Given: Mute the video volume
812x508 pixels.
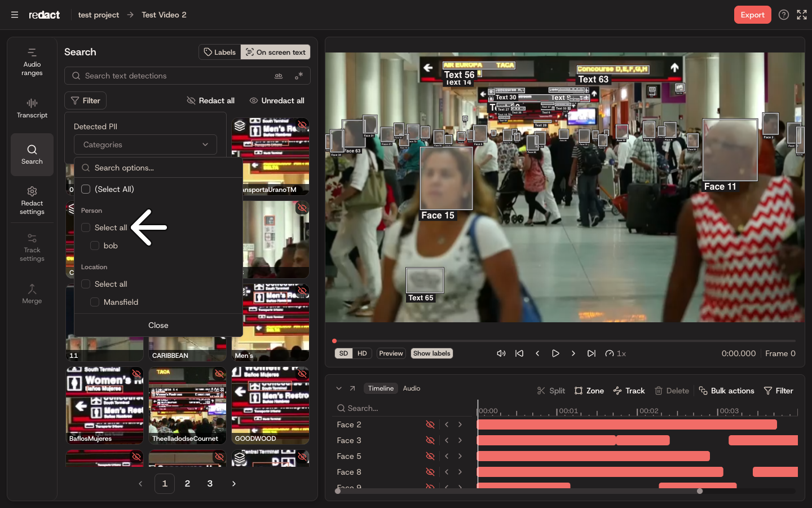Looking at the screenshot, I should [501, 353].
